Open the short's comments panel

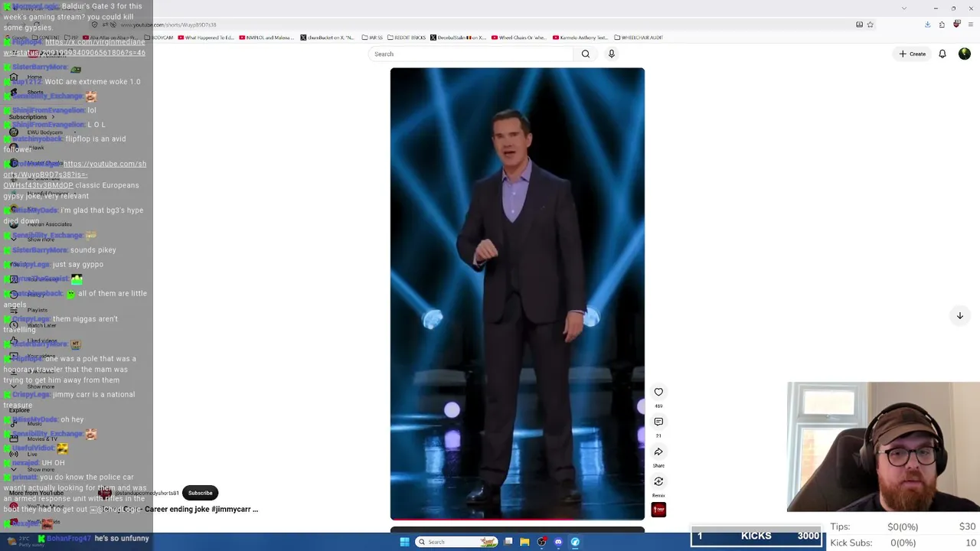(x=658, y=422)
